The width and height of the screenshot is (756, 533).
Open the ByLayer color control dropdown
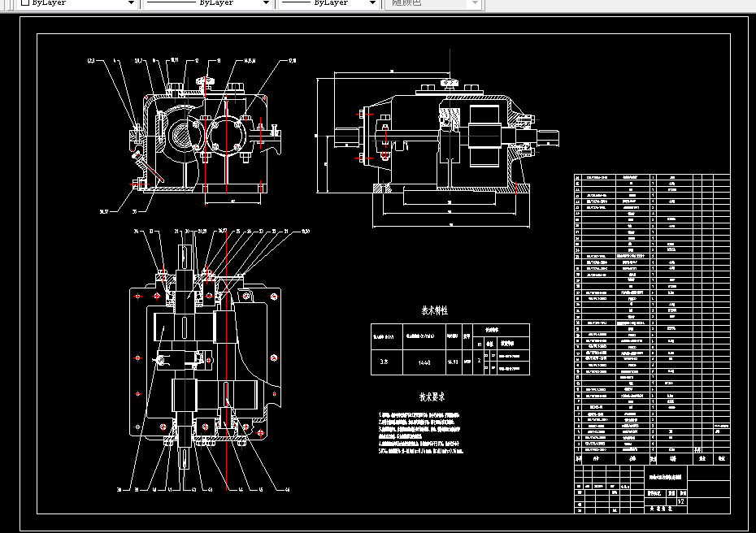(x=79, y=3)
